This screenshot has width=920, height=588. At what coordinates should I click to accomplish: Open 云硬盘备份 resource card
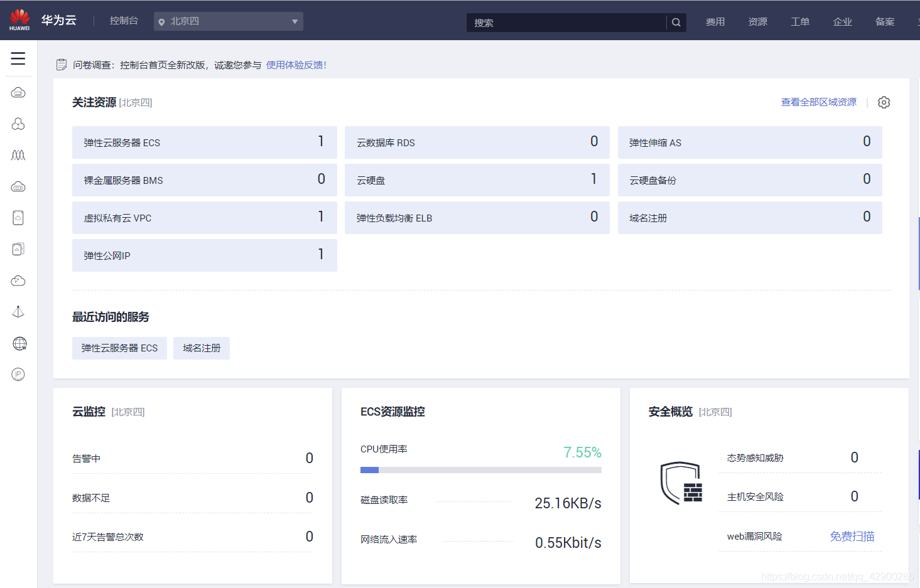point(750,180)
